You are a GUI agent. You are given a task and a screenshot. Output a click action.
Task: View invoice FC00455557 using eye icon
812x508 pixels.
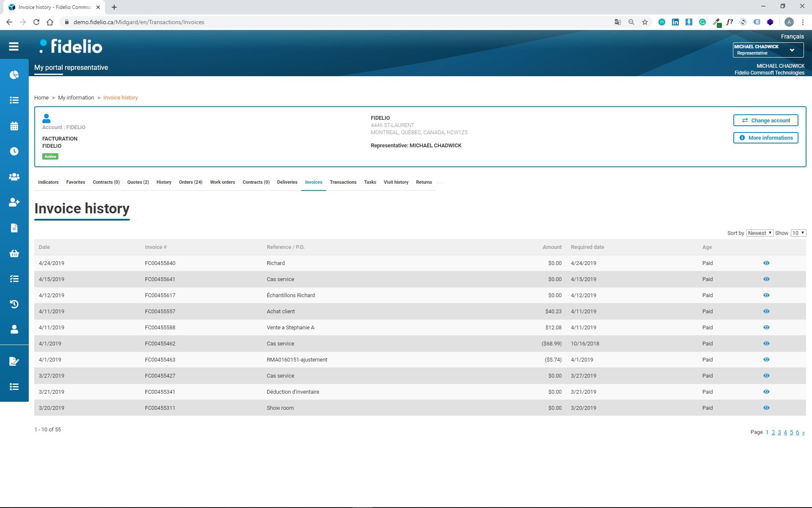[x=766, y=311]
